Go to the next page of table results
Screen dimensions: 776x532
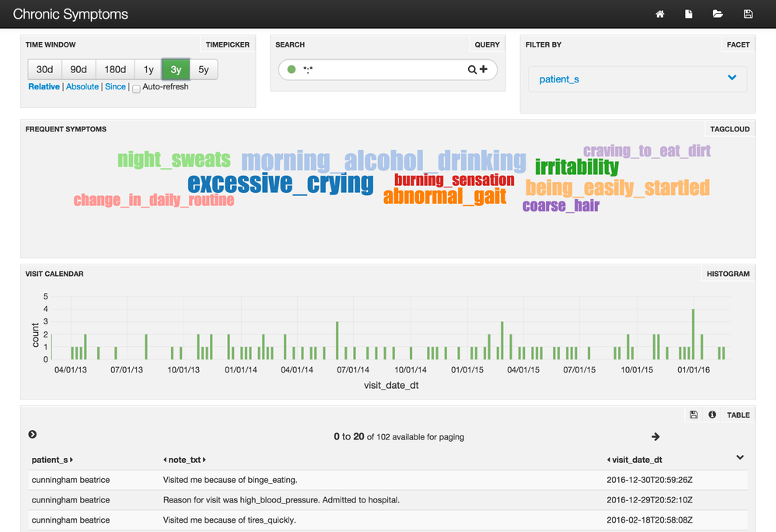coord(655,436)
